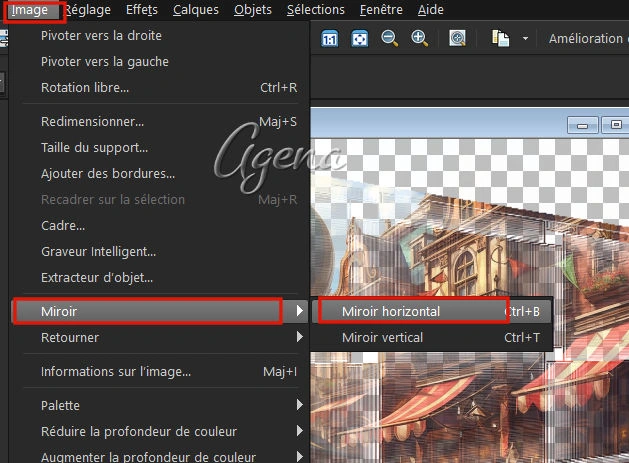This screenshot has height=463, width=629.
Task: Open the Palette submenu
Action: pos(160,405)
